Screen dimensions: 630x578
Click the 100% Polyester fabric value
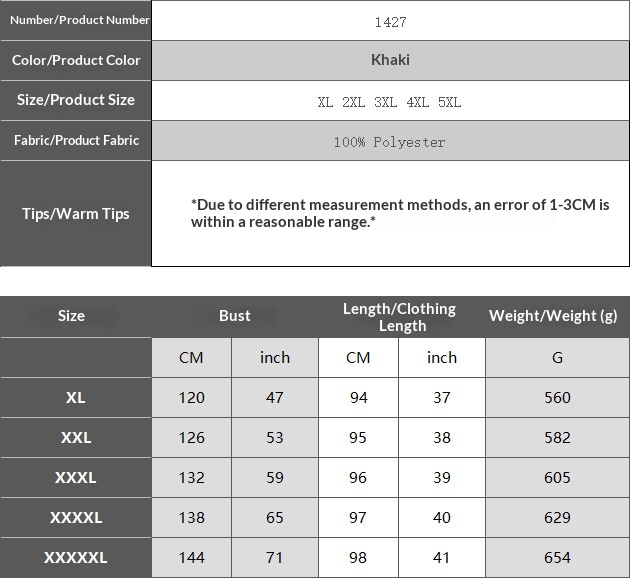click(x=390, y=142)
